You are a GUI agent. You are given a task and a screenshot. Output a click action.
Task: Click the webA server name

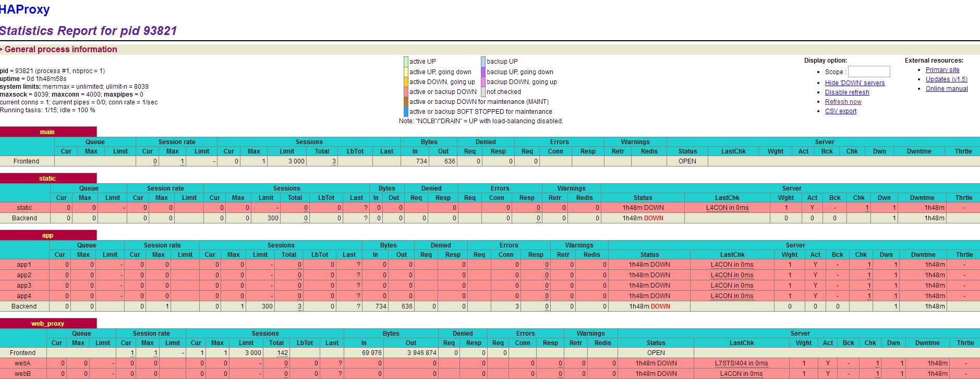(x=22, y=363)
